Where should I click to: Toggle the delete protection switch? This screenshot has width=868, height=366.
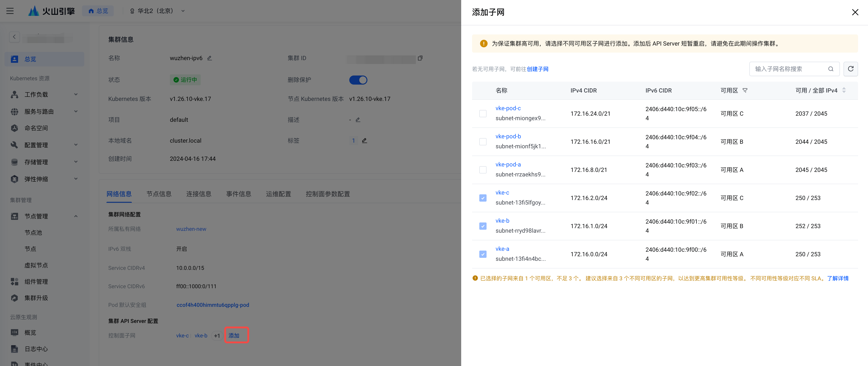tap(358, 80)
